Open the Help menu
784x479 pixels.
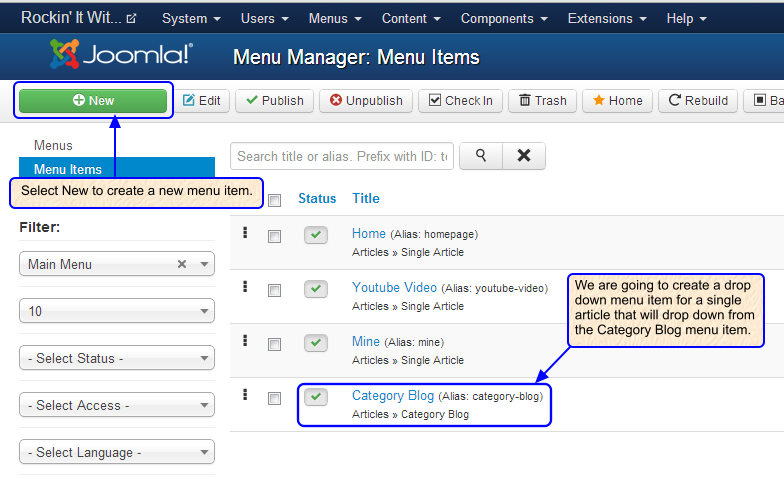pos(686,18)
